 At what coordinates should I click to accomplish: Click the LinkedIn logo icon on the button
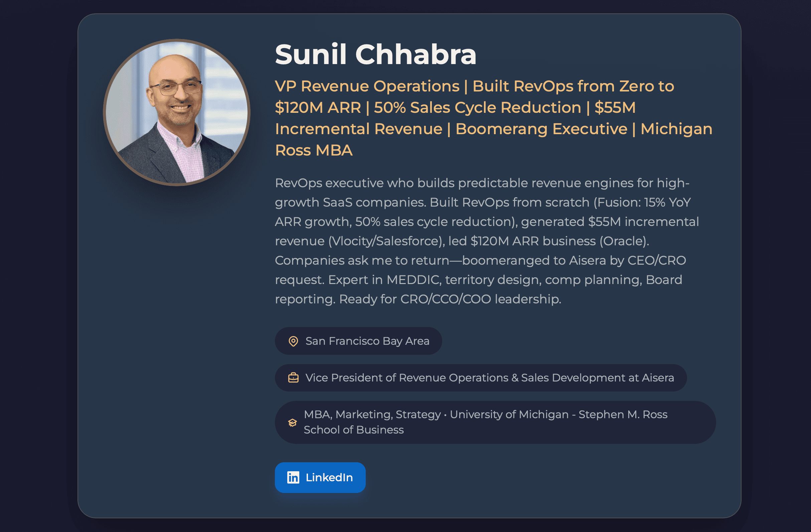coord(293,477)
